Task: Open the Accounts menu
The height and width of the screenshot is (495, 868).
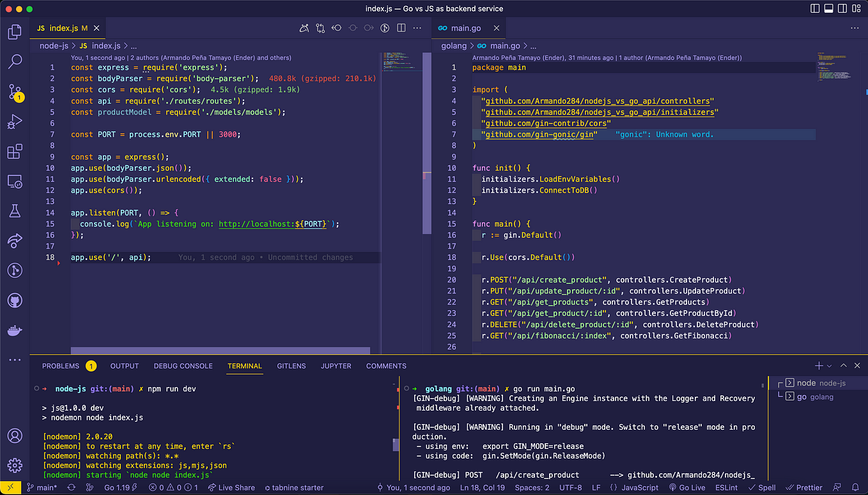Action: [15, 436]
